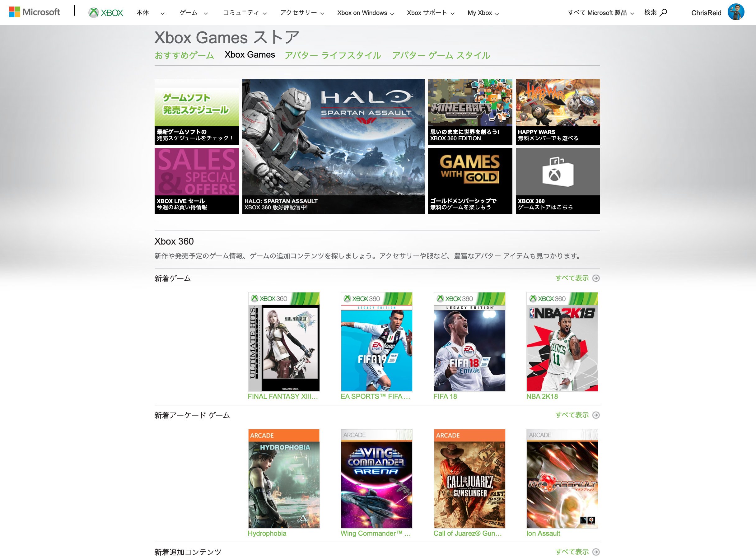The height and width of the screenshot is (560, 756).
Task: Open the FIFA 18 title link
Action: 445,396
